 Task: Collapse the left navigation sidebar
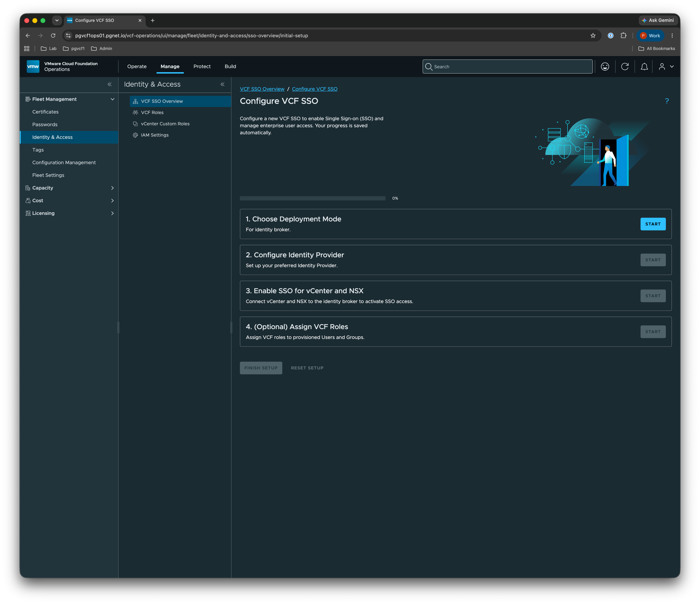pos(109,84)
